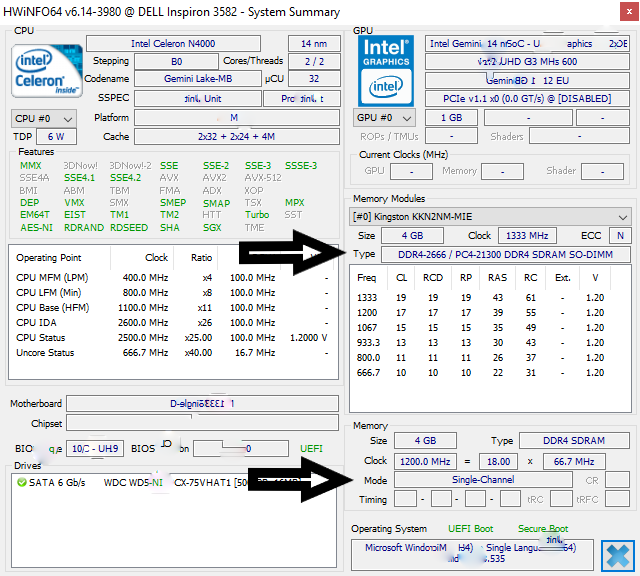This screenshot has height=576, width=640.
Task: Click the GPU memory 1 GB field
Action: (451, 118)
